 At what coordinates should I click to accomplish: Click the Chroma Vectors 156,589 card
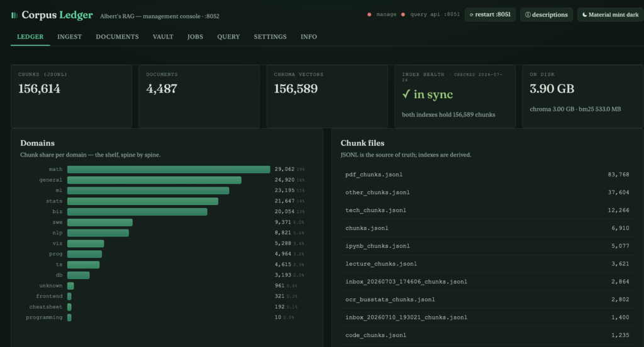327,96
